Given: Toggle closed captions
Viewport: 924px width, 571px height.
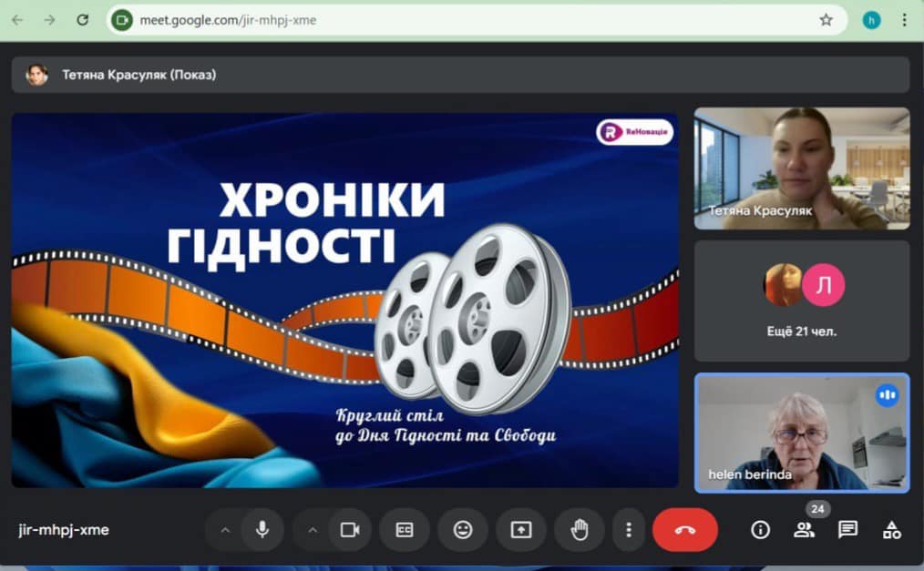Looking at the screenshot, I should coord(405,530).
